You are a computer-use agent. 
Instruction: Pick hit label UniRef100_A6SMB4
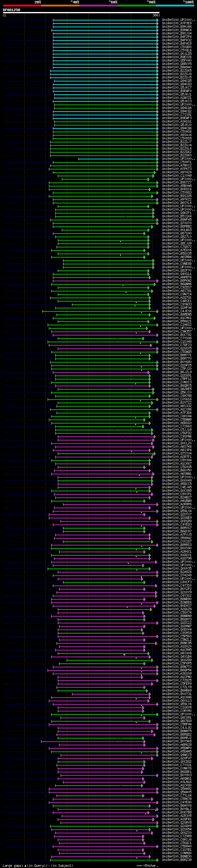tap(176, 257)
